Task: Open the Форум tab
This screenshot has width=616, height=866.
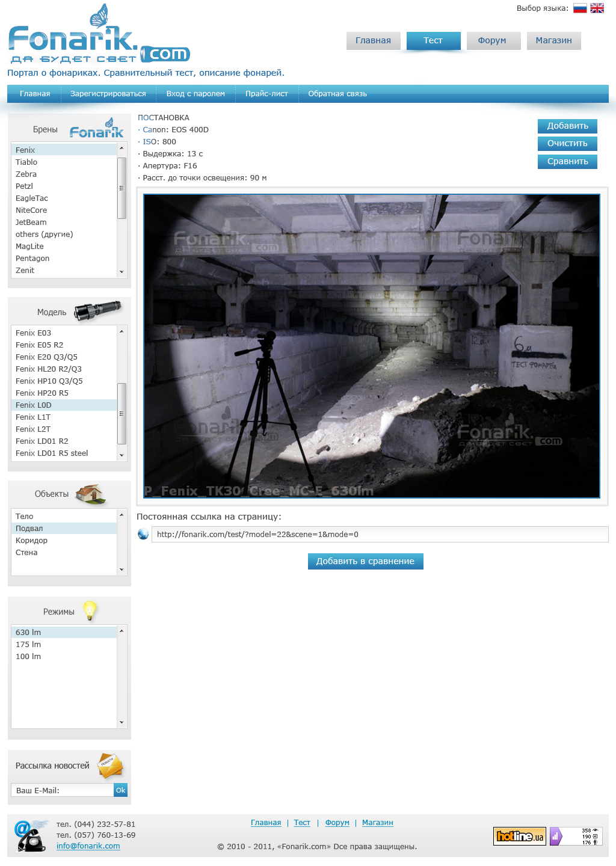Action: tap(493, 41)
